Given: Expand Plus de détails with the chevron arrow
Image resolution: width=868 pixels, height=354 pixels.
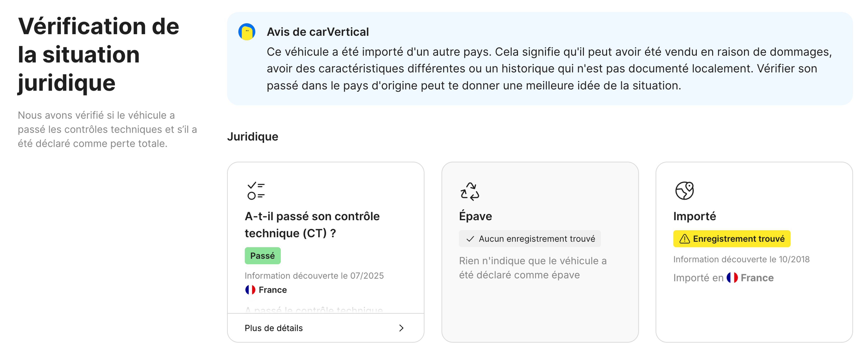Looking at the screenshot, I should tap(401, 328).
